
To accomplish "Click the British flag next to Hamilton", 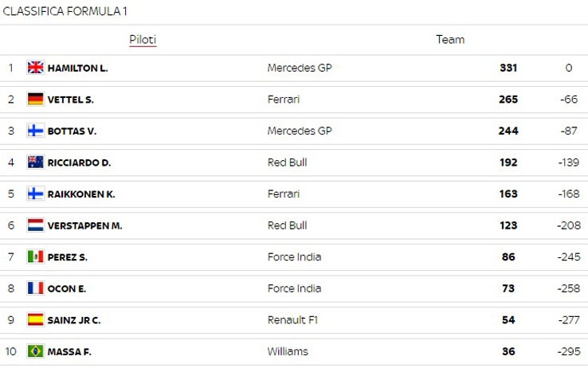I will pyautogui.click(x=36, y=68).
